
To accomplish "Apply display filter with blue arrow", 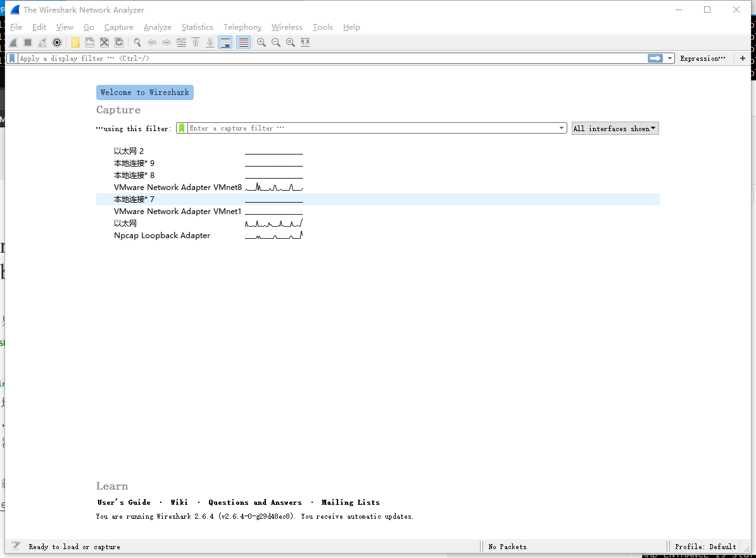I will click(x=655, y=58).
